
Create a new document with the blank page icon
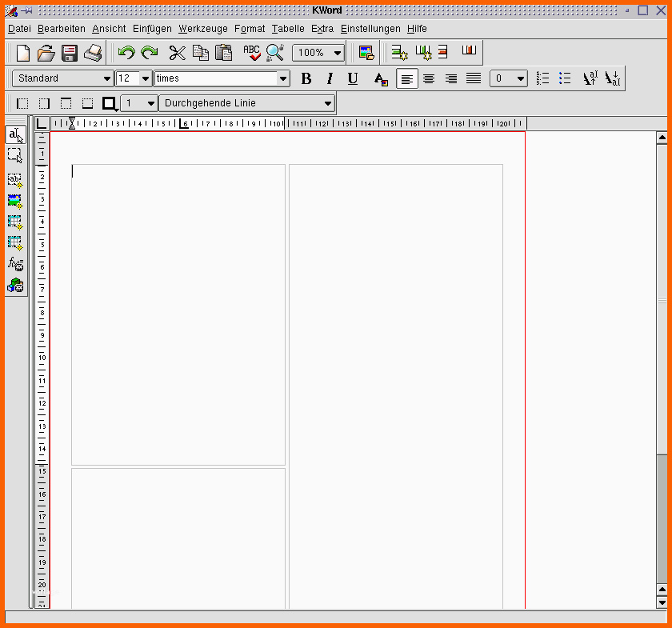(x=23, y=53)
